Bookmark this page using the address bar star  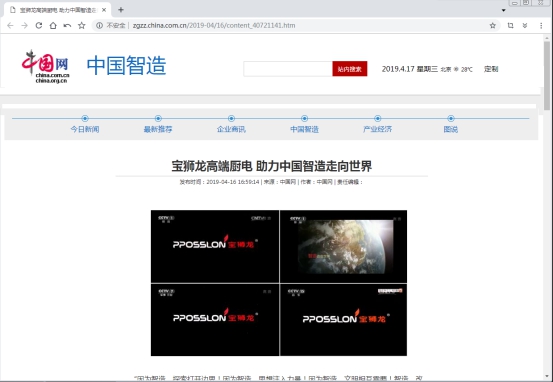click(493, 25)
